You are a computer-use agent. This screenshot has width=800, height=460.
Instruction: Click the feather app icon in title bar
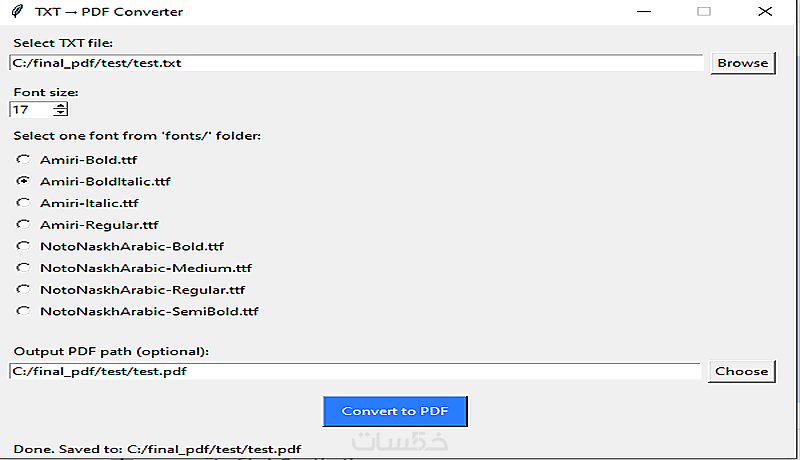pos(16,12)
